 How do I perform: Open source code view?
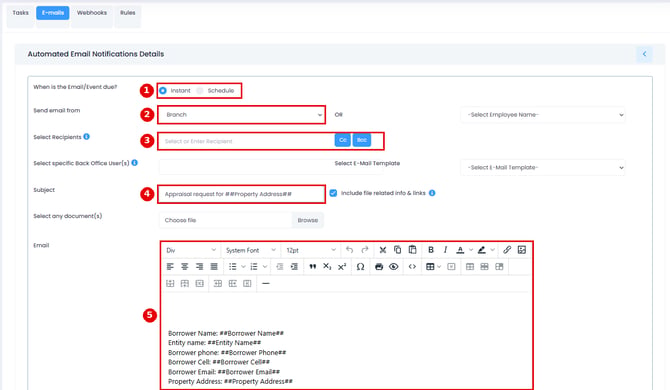pos(412,267)
